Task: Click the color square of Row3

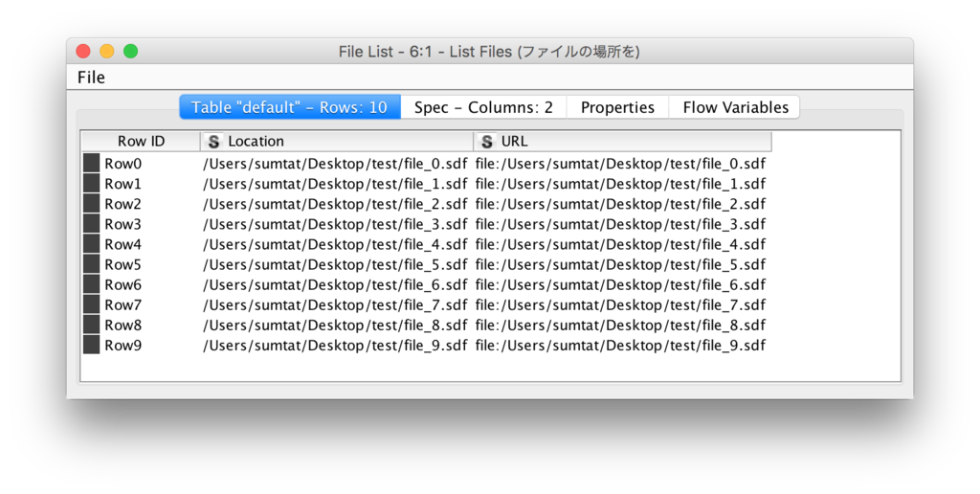Action: point(91,224)
